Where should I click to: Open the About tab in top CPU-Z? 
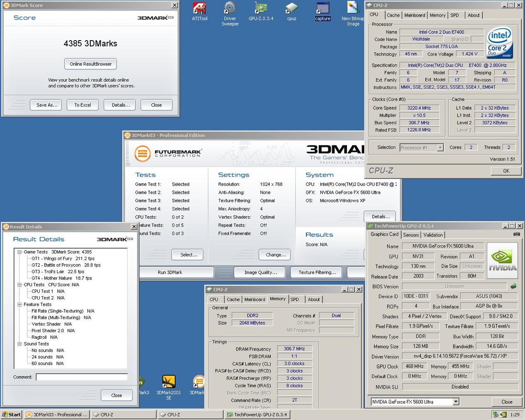[x=473, y=15]
